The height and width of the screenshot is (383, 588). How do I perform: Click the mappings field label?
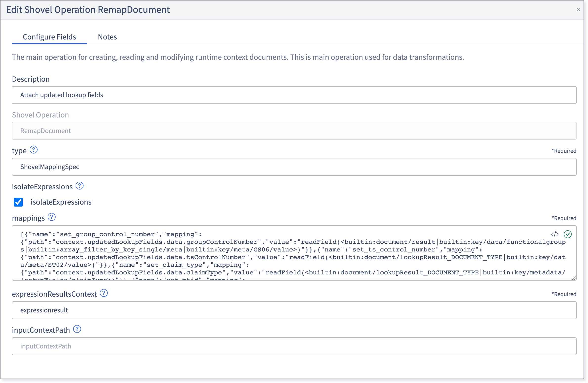coord(28,218)
